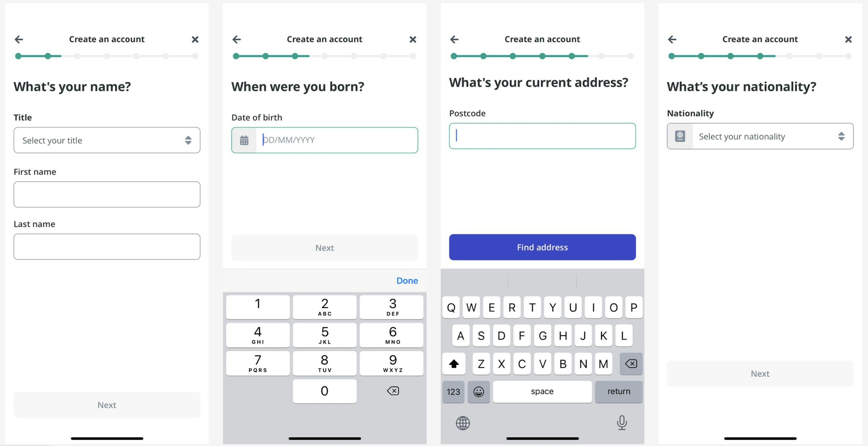Click the back arrow on address screen
The width and height of the screenshot is (868, 446).
point(454,39)
